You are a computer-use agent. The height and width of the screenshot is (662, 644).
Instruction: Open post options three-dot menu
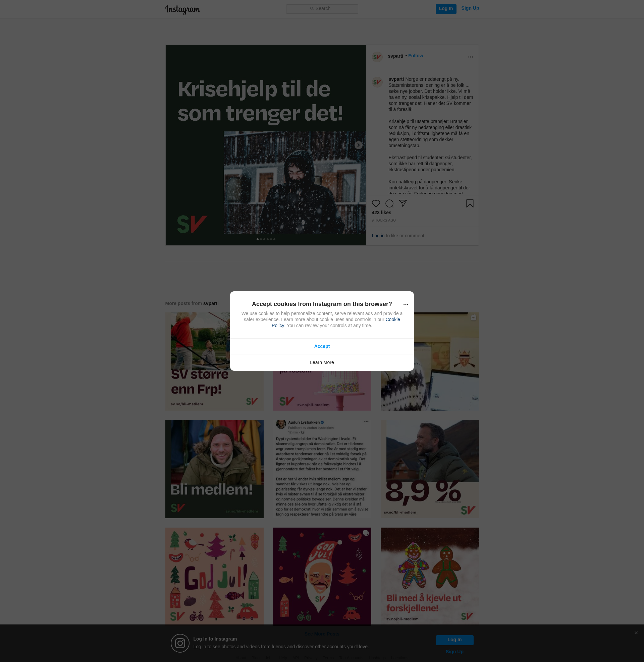pos(470,57)
